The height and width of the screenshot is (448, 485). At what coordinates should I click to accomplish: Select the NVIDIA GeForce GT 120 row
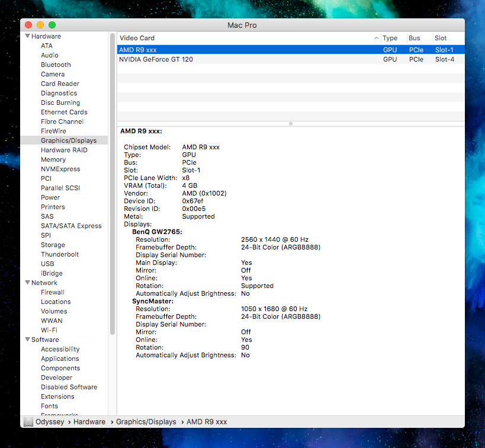pyautogui.click(x=291, y=59)
